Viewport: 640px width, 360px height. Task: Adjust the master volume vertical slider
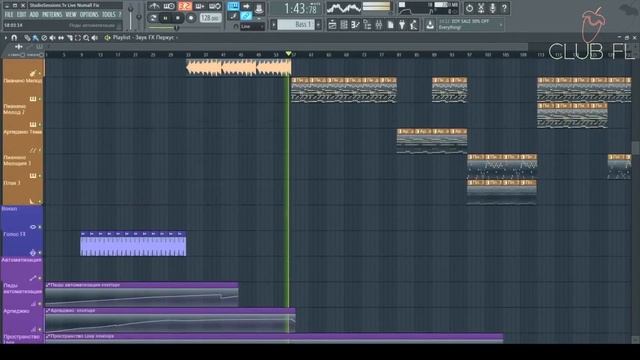(x=131, y=16)
